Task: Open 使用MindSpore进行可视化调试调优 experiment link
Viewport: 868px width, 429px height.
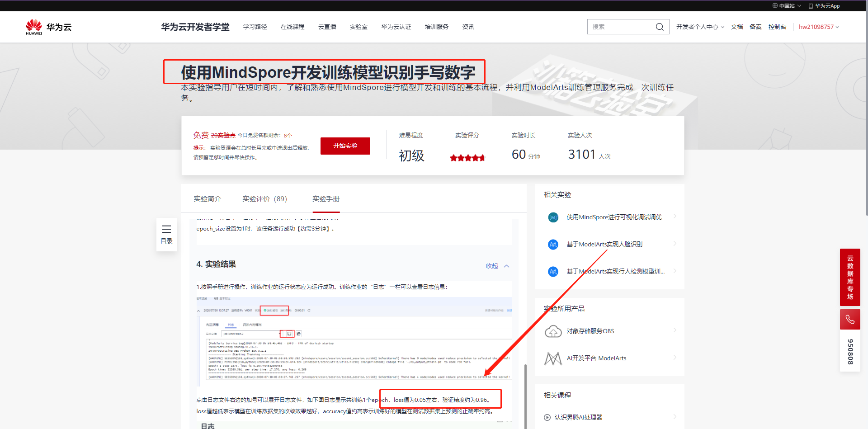Action: [614, 217]
